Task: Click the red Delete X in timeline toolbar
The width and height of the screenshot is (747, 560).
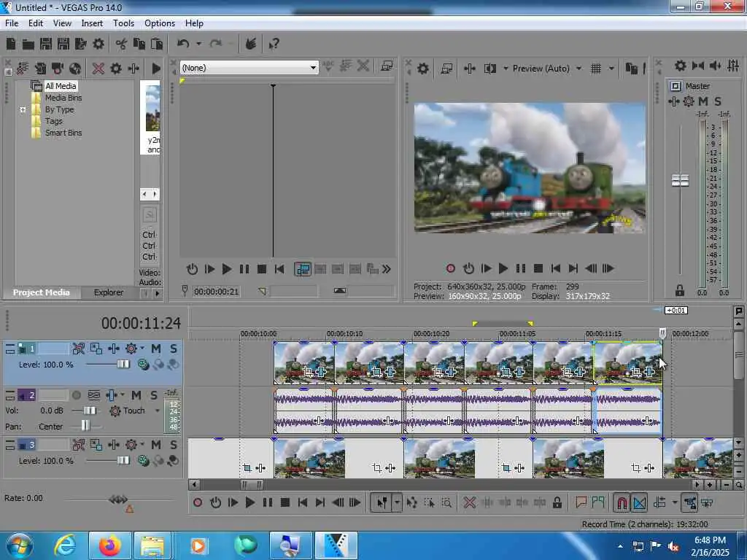Action: (469, 502)
